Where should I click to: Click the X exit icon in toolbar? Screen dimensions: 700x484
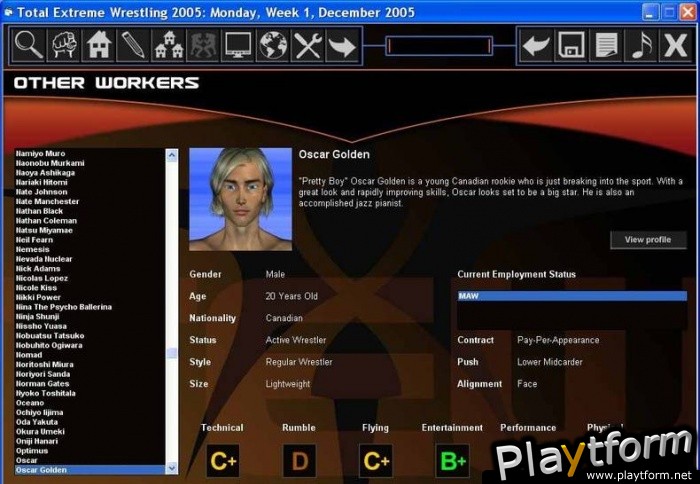(x=675, y=45)
